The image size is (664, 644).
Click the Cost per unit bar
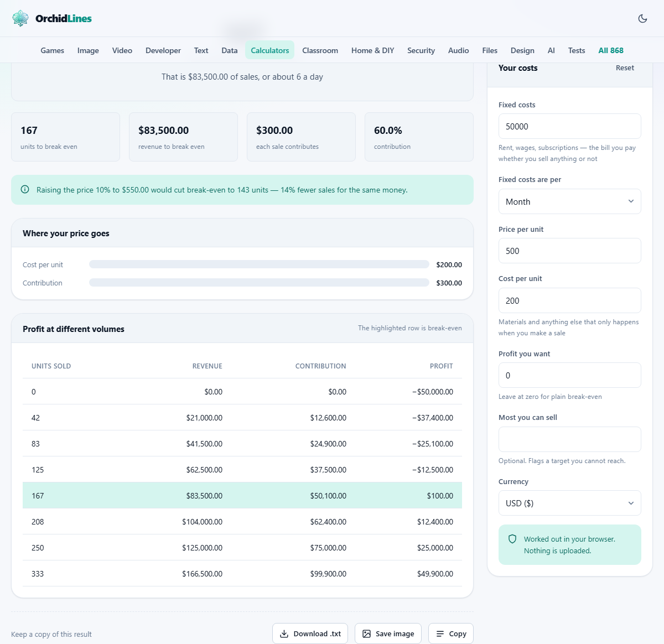click(x=259, y=264)
